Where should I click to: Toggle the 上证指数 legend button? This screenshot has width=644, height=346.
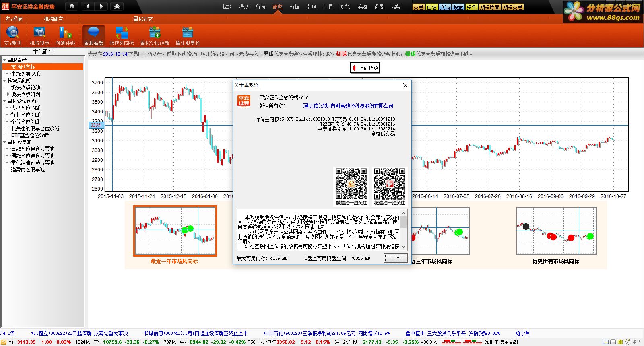[x=365, y=68]
